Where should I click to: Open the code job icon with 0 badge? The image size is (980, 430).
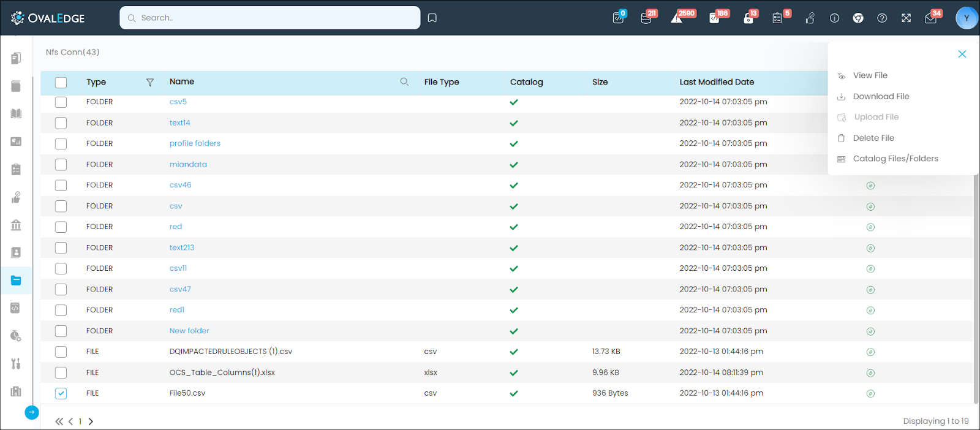coord(618,18)
